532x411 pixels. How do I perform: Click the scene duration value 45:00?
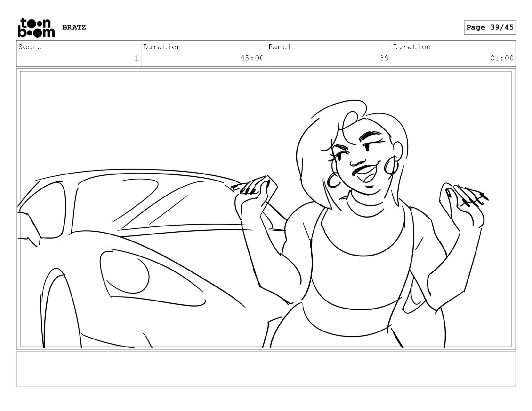coord(252,58)
